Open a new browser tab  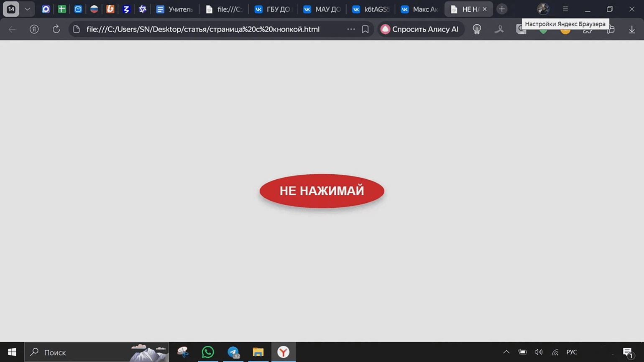(x=502, y=9)
